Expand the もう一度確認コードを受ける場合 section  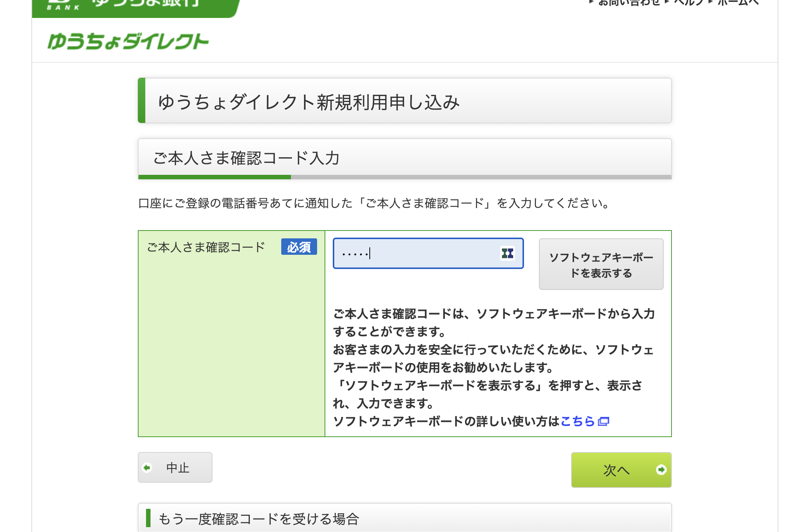tap(258, 519)
